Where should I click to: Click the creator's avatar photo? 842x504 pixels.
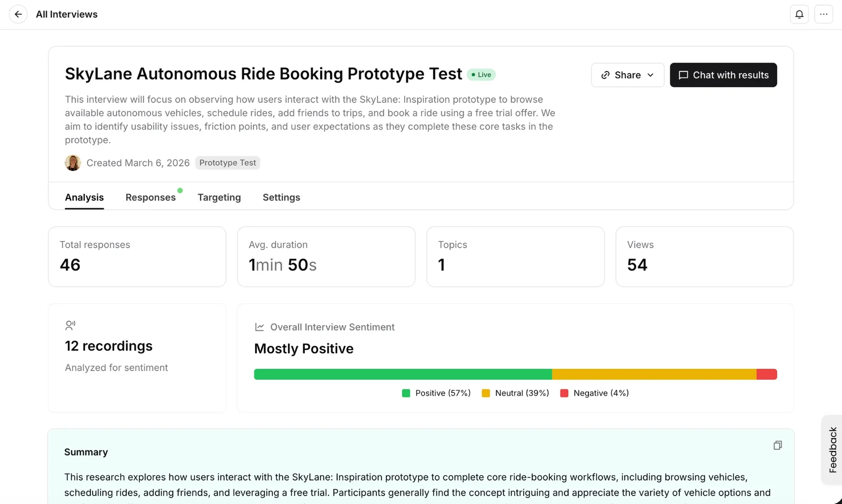73,163
